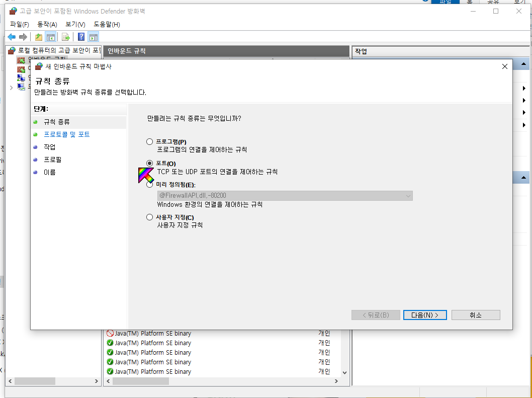Click the 규칙 종류 step in the wizard
Viewport: 532px width, 398px height.
57,122
